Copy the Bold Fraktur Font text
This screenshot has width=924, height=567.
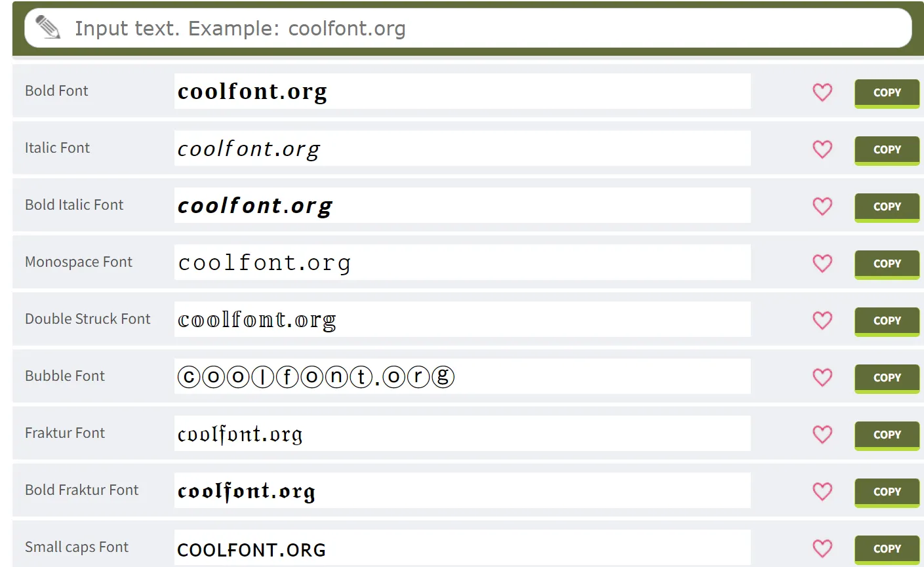[x=887, y=492]
